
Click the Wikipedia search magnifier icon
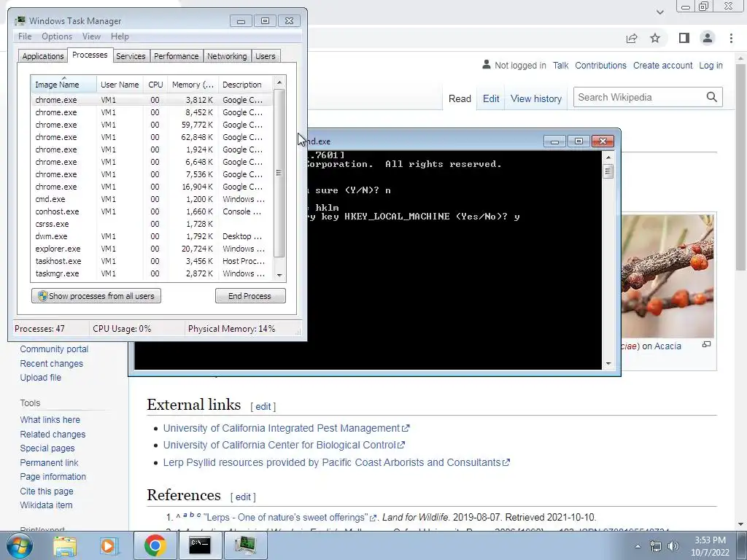[x=712, y=97]
